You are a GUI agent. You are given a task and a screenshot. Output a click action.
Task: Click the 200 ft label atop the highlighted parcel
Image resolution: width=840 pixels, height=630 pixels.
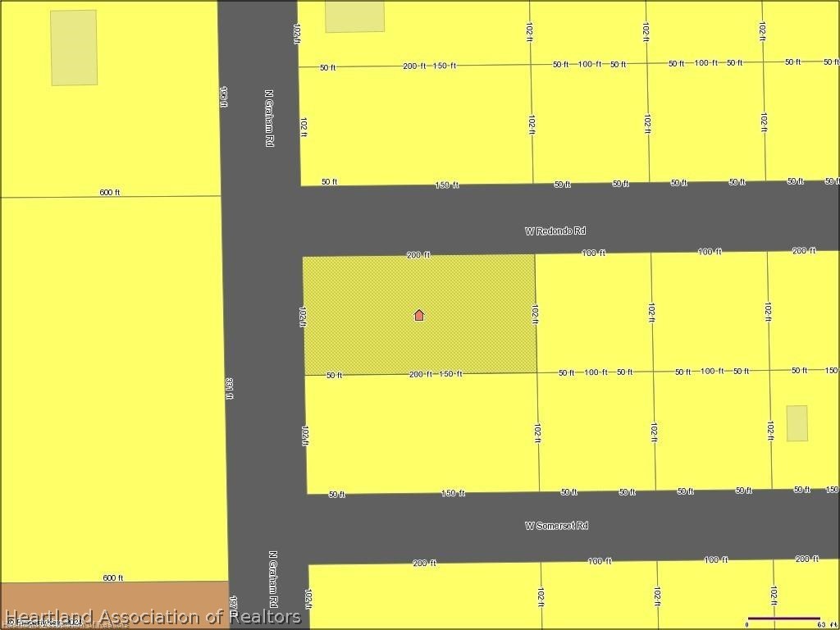[x=418, y=255]
